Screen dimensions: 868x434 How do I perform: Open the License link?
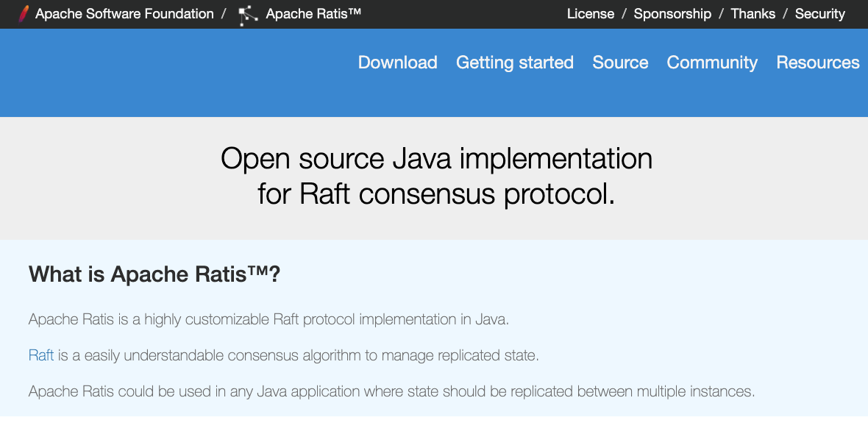pos(591,14)
